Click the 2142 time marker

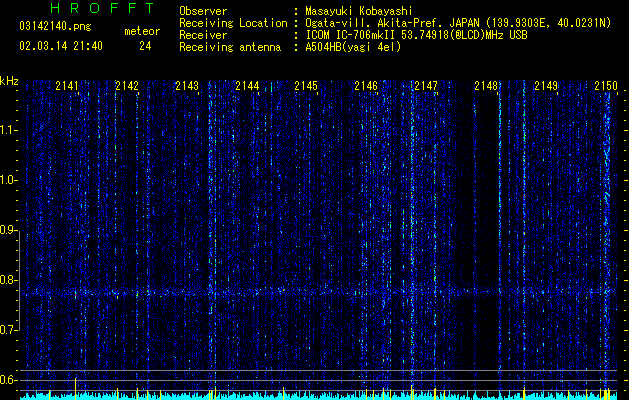[127, 86]
